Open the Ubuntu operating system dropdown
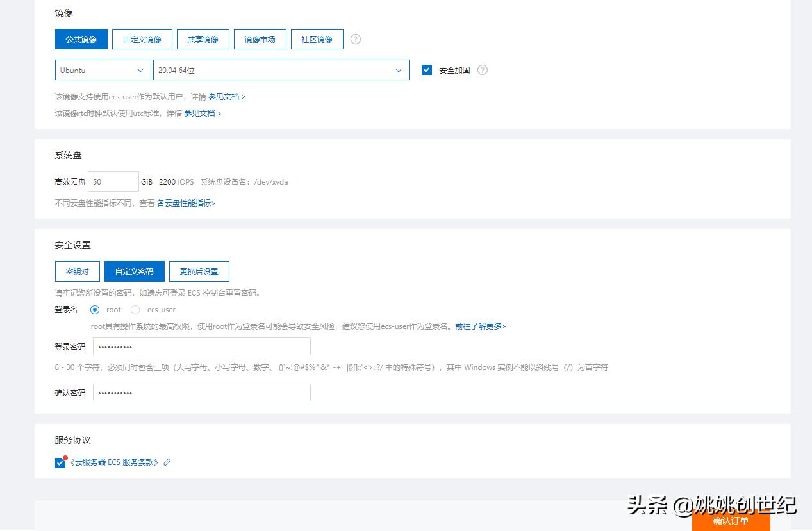 tap(102, 70)
